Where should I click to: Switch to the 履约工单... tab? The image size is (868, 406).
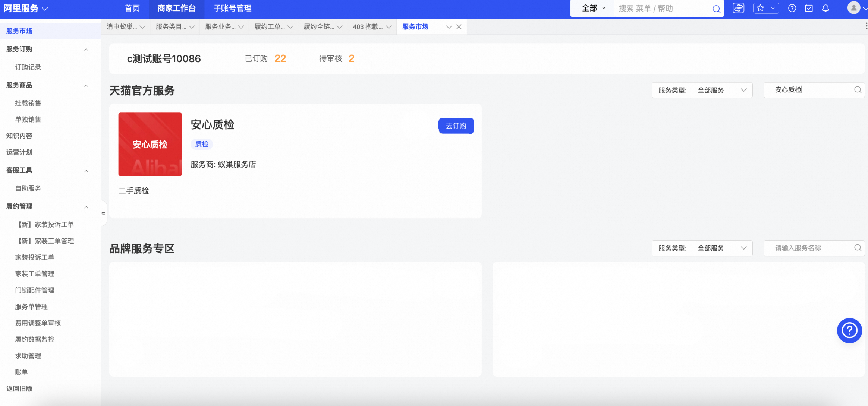(x=273, y=27)
